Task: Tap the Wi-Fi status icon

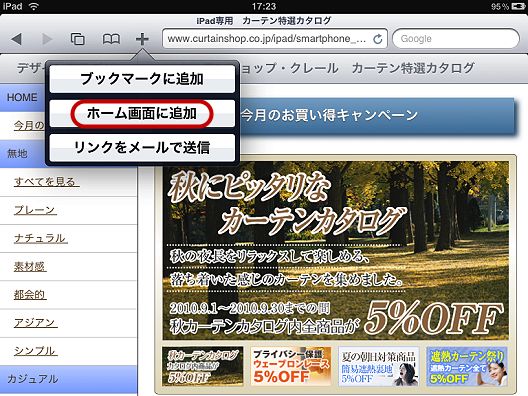Action: click(x=33, y=6)
